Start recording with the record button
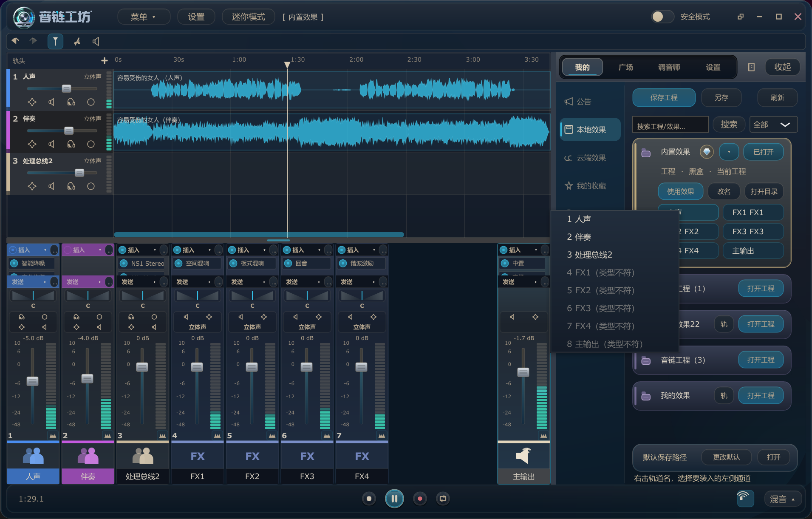 tap(420, 499)
